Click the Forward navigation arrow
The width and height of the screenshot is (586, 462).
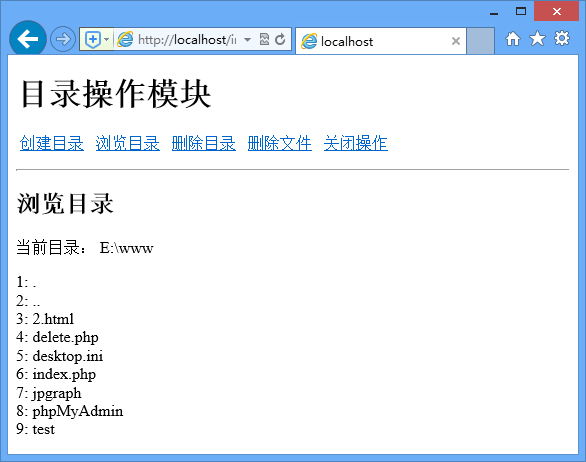click(x=63, y=39)
